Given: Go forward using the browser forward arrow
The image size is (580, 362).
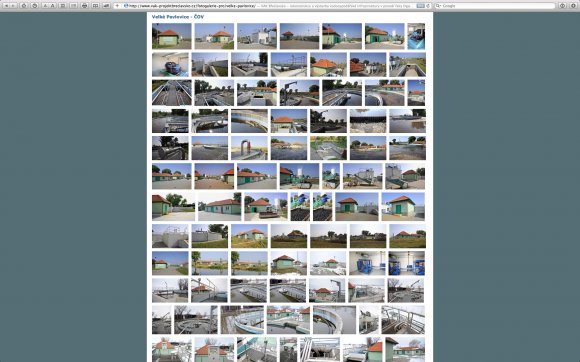Looking at the screenshot, I should [13, 6].
